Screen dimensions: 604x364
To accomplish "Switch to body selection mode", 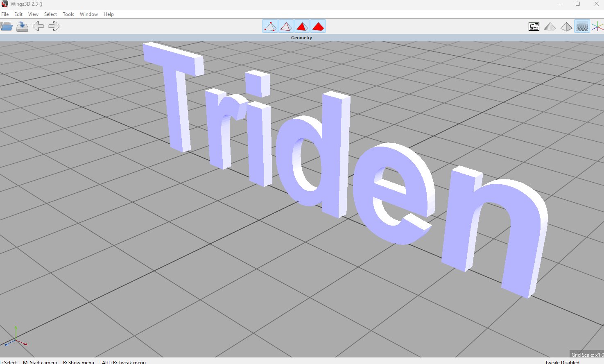I will coord(318,27).
